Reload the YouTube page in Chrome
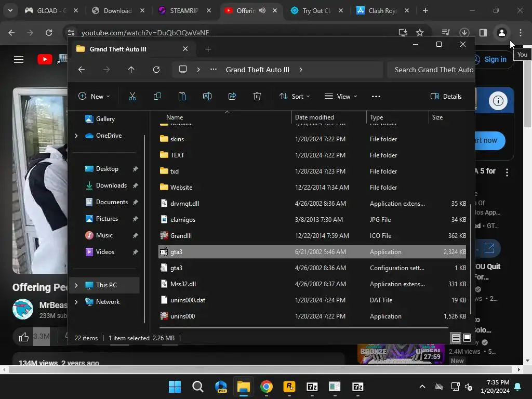Screen dimensions: 532x399 [49, 33]
